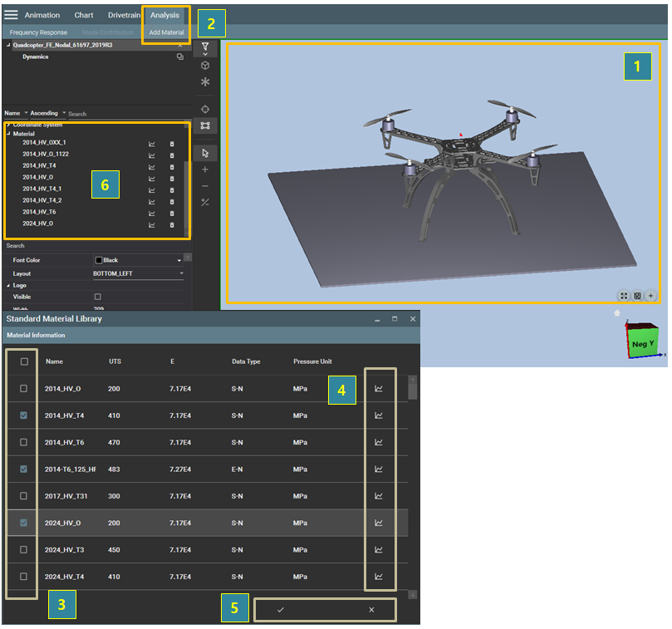Open the Layout BOTTOM_LEFT dropdown

coord(137,273)
